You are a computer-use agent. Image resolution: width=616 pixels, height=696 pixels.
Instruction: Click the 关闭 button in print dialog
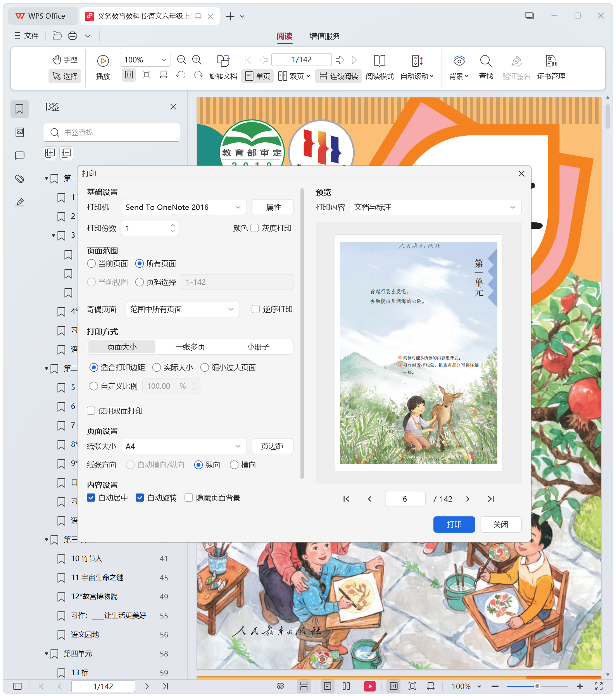(500, 525)
